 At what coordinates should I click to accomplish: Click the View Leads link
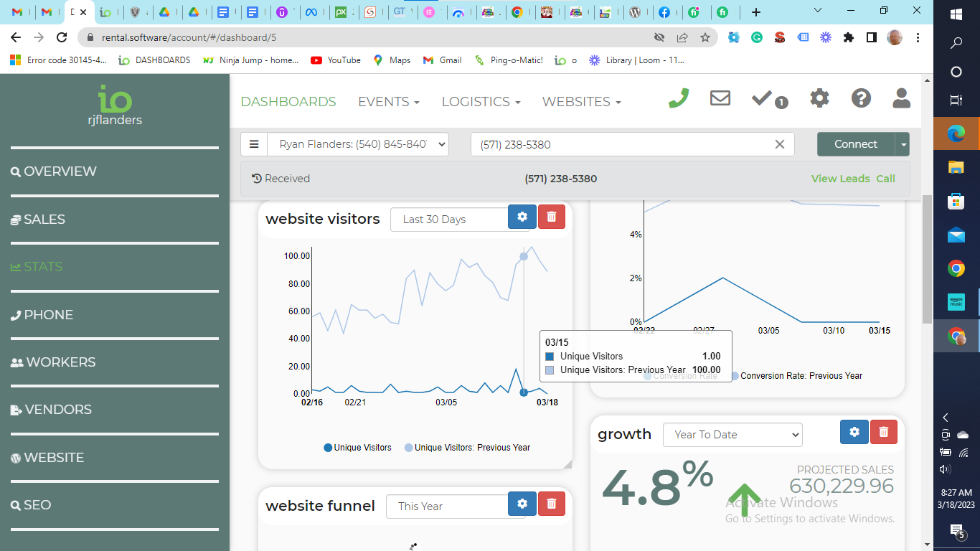pos(840,179)
